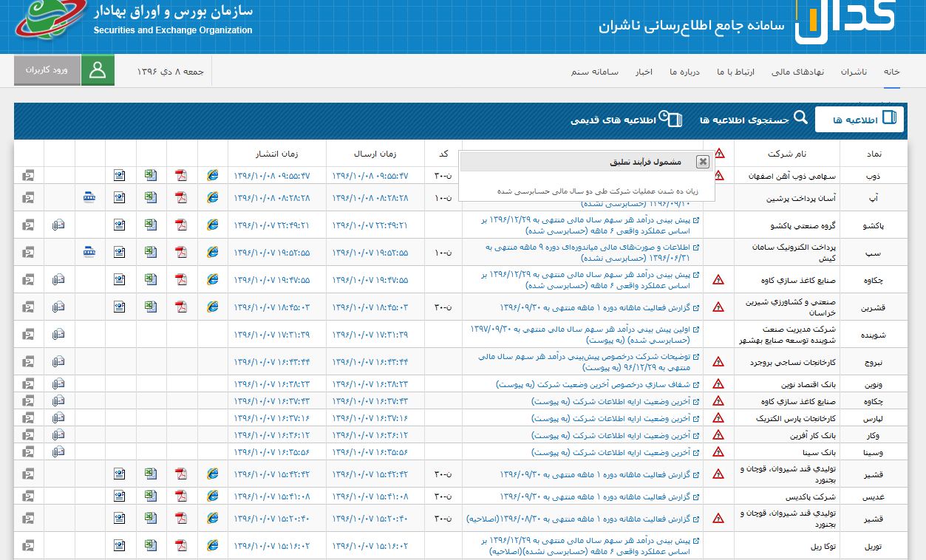
Task: Switch to the اطلاعیه های قدیمی tab
Action: (x=627, y=120)
